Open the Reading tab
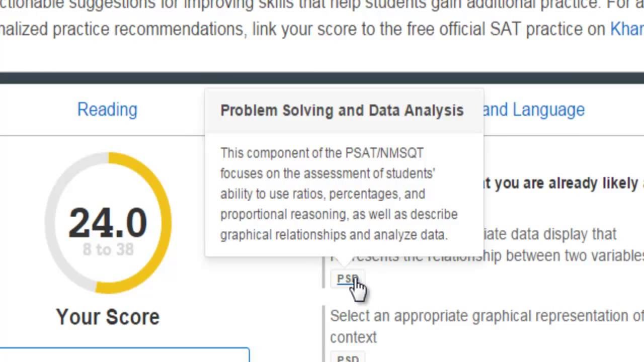 tap(107, 110)
